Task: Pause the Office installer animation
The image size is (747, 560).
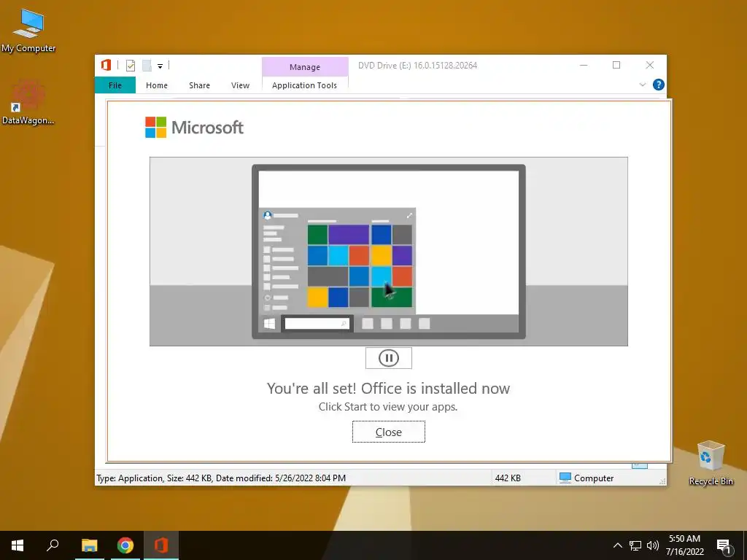Action: 389,358
